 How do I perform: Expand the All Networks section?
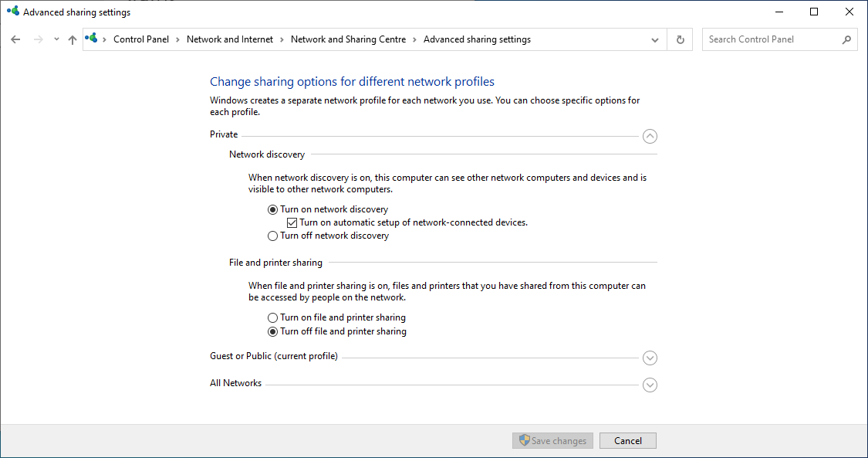coord(650,385)
